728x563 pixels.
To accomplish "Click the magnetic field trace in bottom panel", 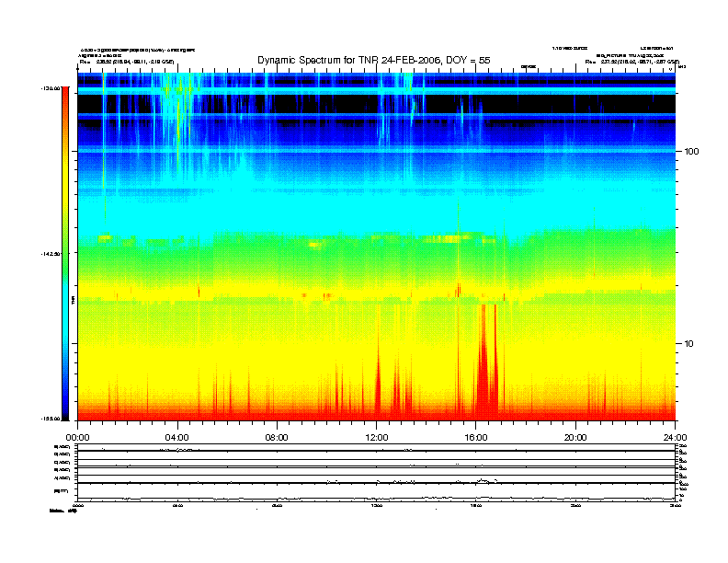I will point(376,499).
